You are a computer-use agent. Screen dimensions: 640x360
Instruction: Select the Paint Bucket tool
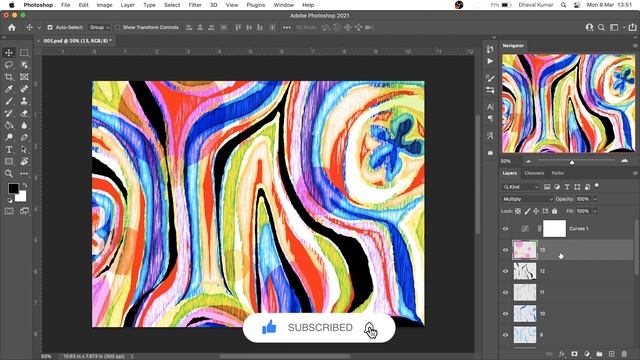[x=9, y=125]
